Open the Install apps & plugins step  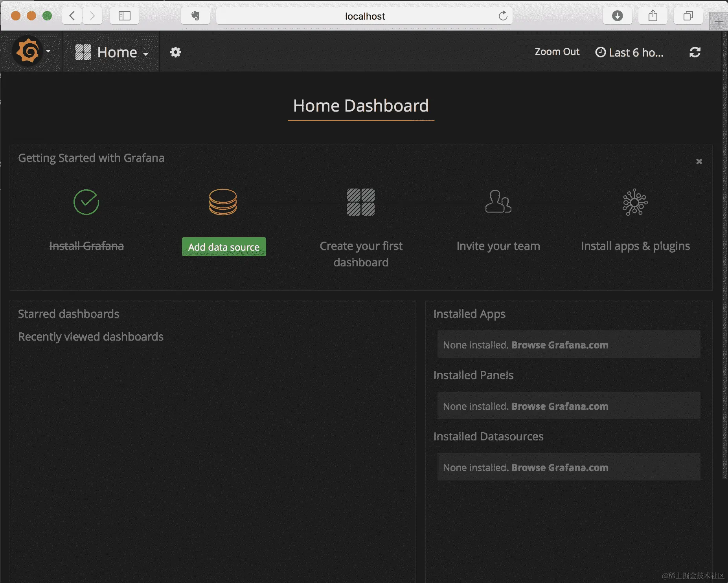pyautogui.click(x=635, y=246)
